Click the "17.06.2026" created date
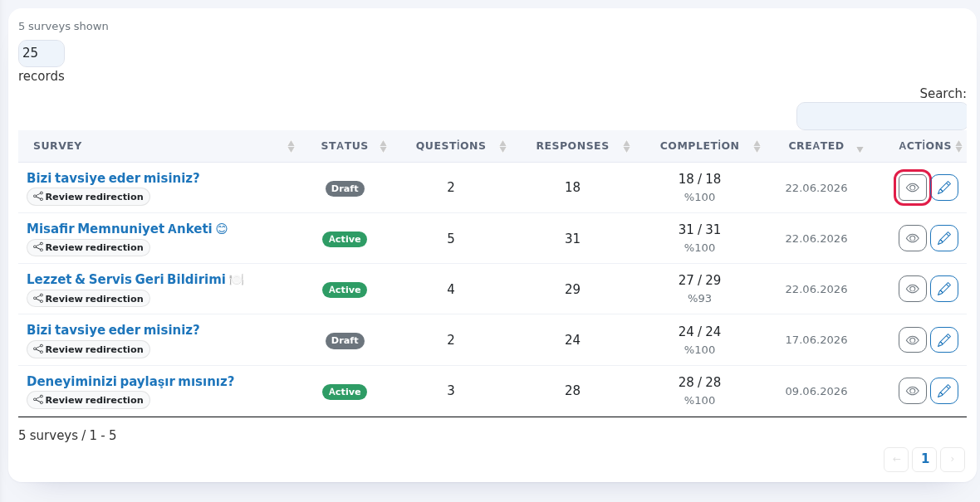The width and height of the screenshot is (980, 502). (x=816, y=340)
